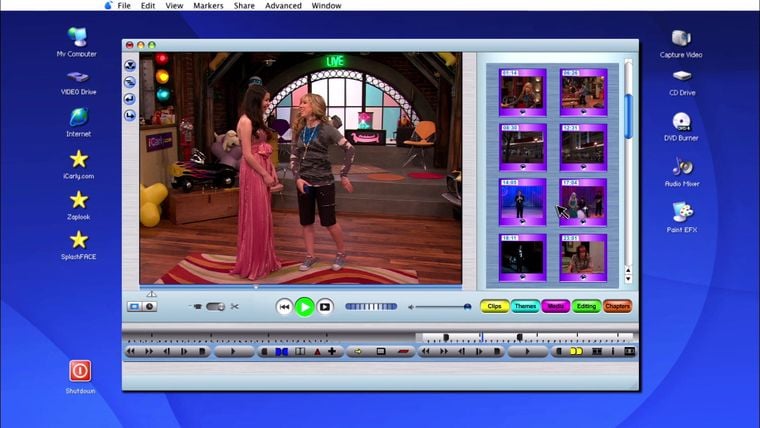
Task: Click the red parallelogram icon in toolbar
Action: click(x=403, y=351)
